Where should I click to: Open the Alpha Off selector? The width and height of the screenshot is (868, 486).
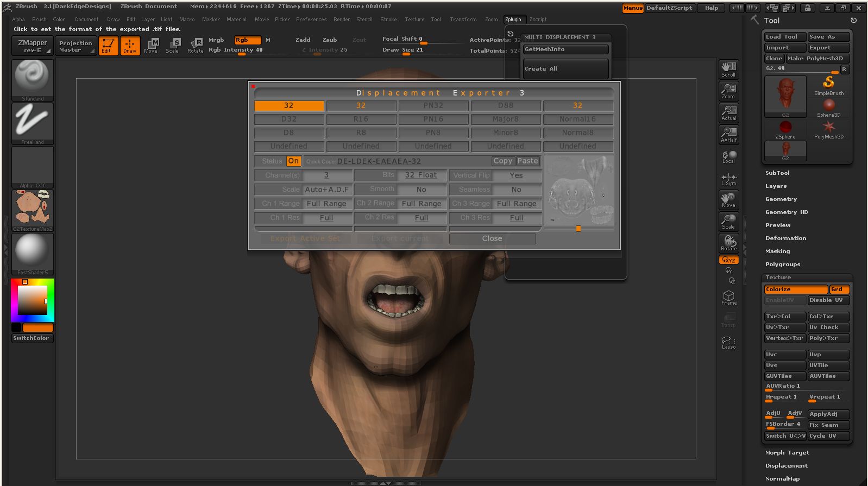33,167
